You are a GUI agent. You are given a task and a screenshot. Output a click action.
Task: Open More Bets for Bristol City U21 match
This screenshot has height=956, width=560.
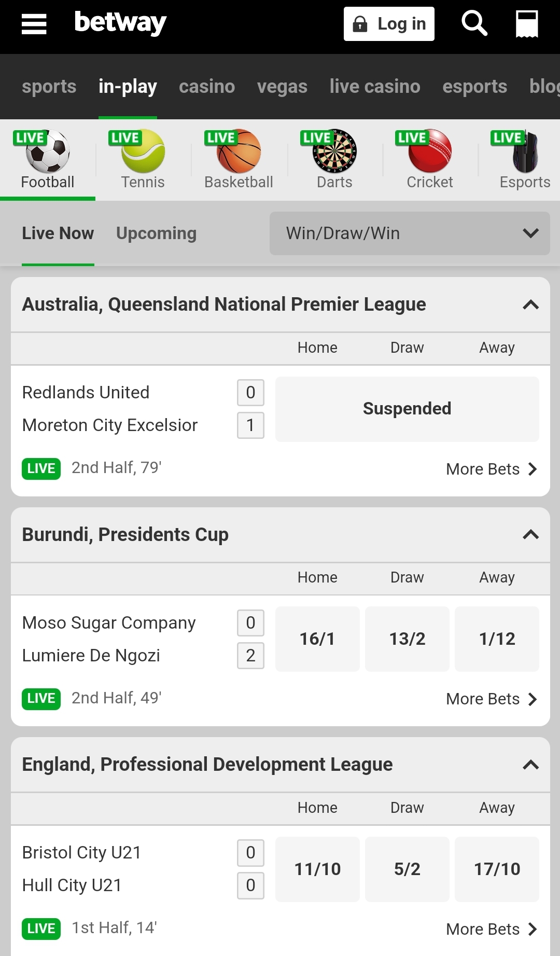[491, 929]
